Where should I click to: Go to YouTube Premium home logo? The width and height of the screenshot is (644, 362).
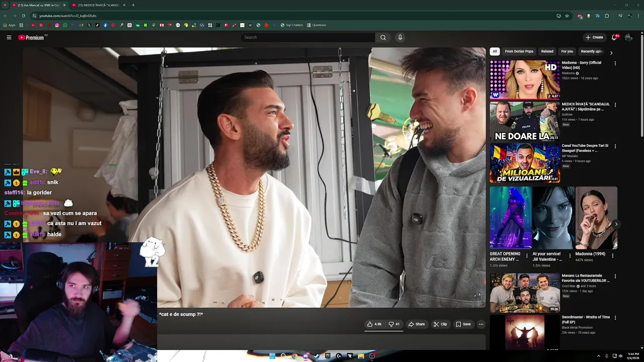point(31,37)
